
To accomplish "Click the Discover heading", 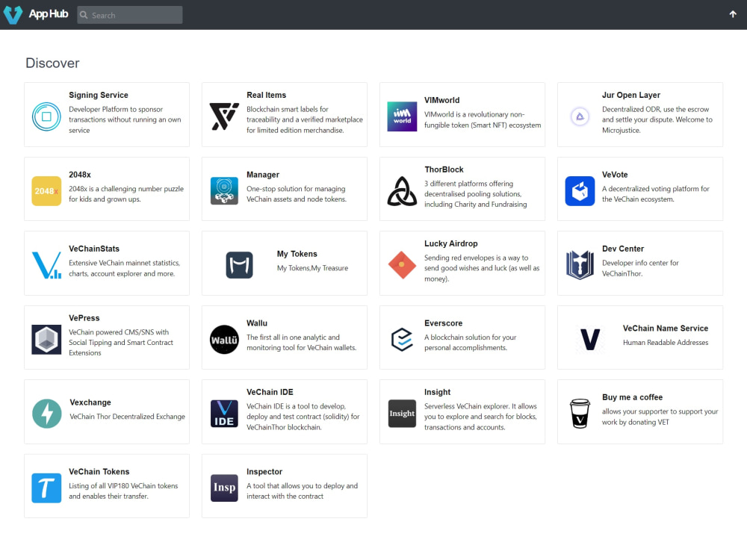I will coord(52,63).
